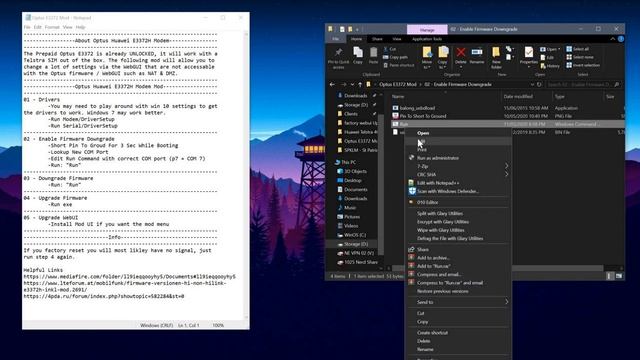Viewport: 640px width, 360px height.
Task: Click Optus E3372 Mod in address breadcrumb
Action: (398, 84)
